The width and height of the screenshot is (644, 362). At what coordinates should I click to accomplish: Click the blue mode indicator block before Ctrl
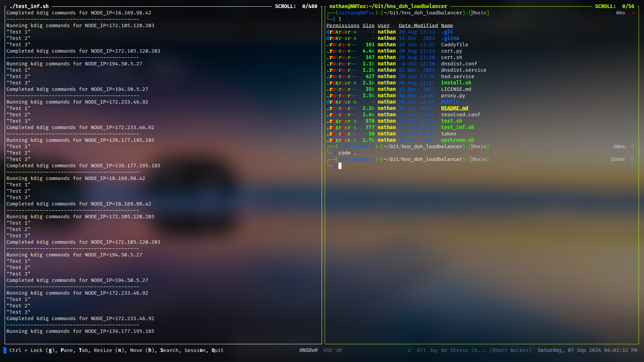[5, 350]
